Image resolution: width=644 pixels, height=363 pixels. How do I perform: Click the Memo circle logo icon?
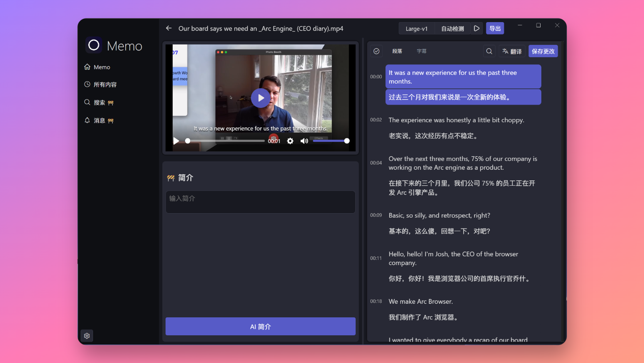(94, 45)
